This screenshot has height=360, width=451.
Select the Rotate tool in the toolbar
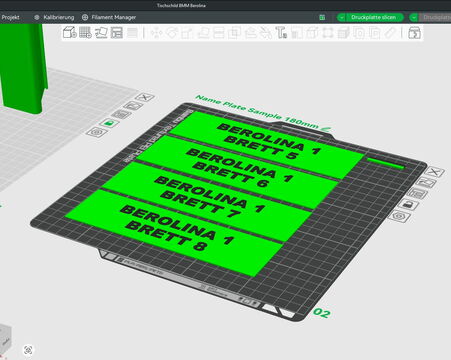(x=172, y=33)
